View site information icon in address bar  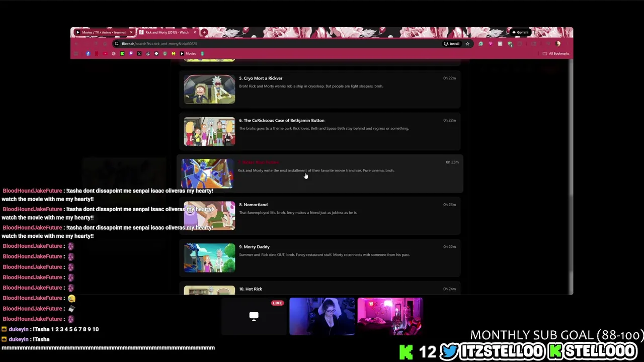[x=116, y=44]
